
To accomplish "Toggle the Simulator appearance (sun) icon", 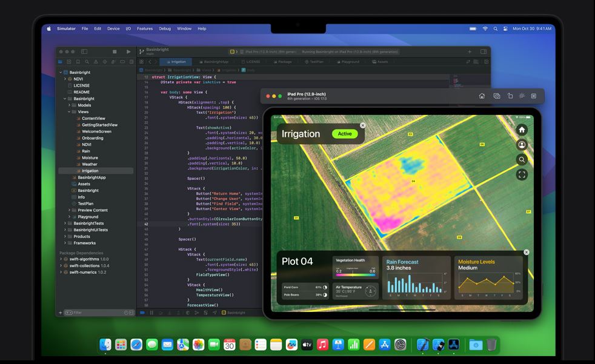I will pyautogui.click(x=522, y=96).
